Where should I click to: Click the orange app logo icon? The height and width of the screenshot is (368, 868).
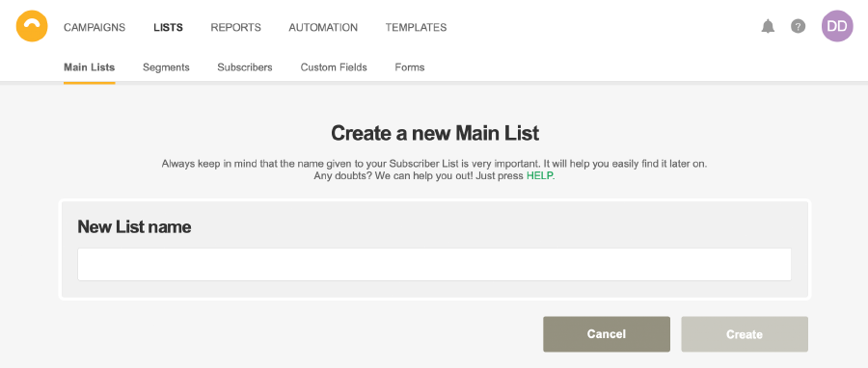(32, 26)
